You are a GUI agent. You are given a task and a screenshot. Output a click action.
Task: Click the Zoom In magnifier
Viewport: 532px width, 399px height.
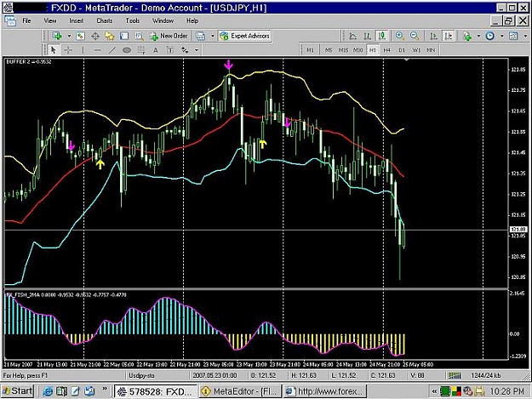(x=400, y=36)
